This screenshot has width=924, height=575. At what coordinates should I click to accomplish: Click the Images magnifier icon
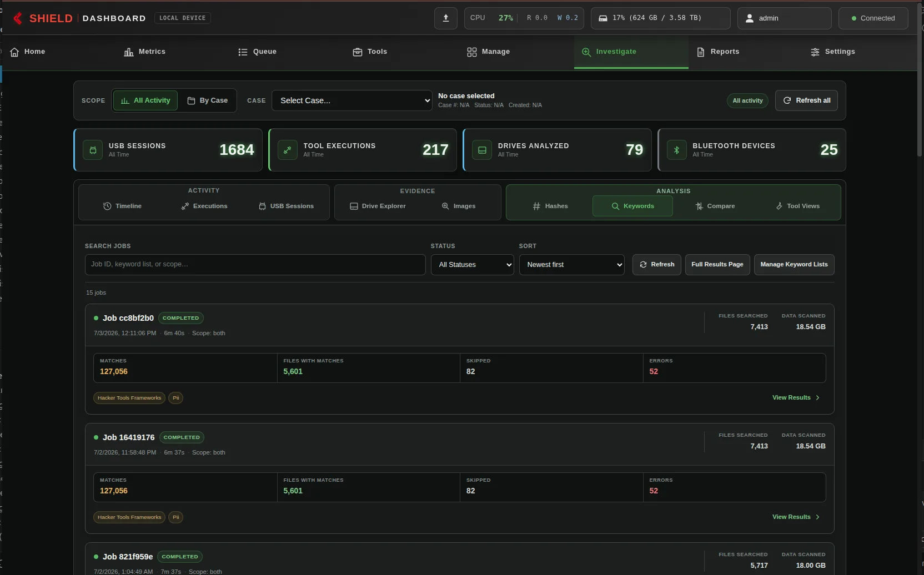click(x=445, y=206)
